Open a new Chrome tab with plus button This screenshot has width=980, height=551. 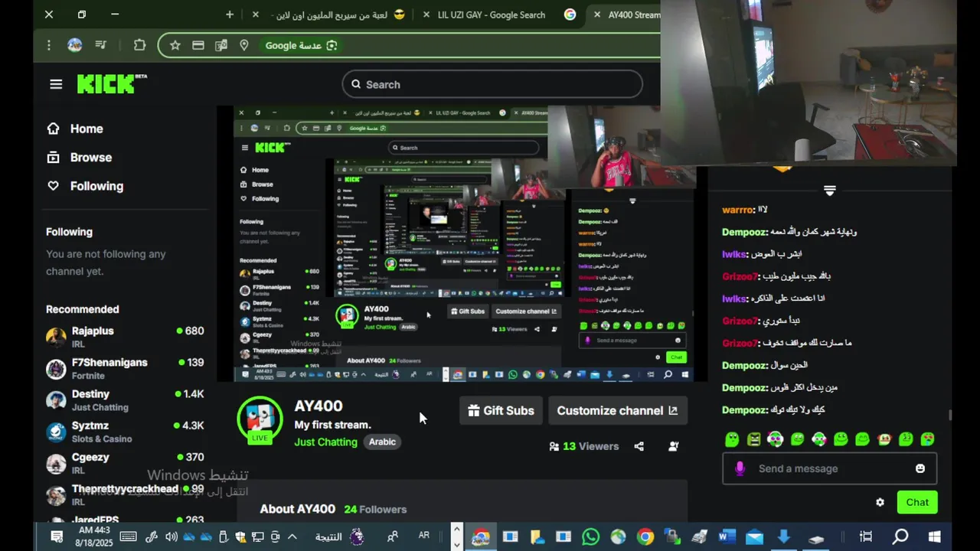pos(230,15)
